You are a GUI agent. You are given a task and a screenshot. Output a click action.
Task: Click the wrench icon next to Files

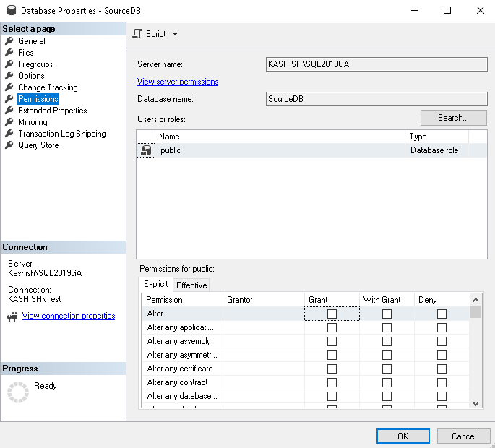pos(9,53)
